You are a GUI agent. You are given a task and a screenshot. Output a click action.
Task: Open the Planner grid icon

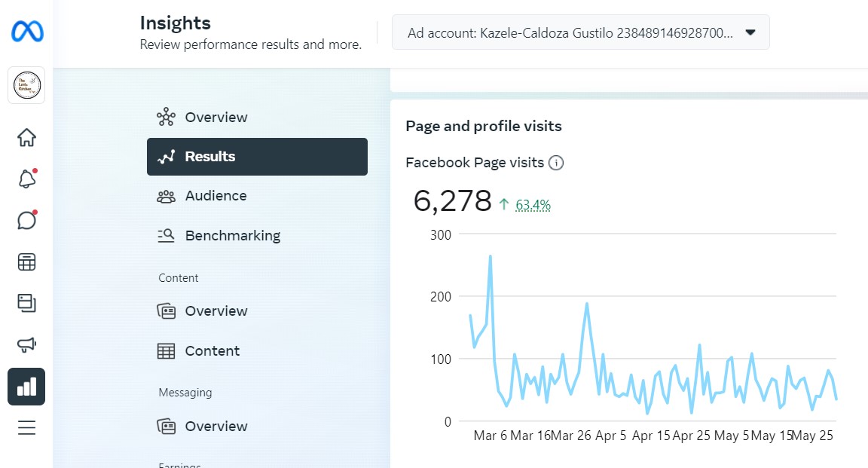point(26,262)
